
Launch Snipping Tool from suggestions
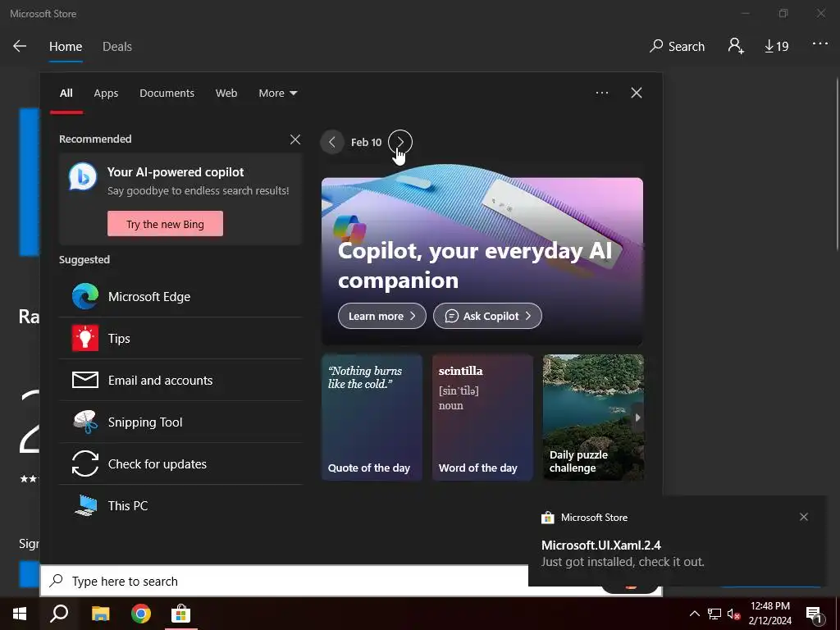click(180, 422)
